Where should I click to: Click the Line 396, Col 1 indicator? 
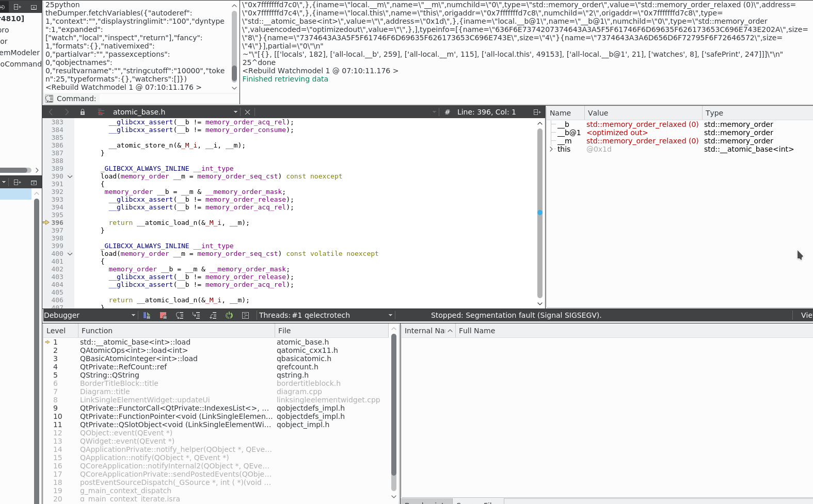pos(486,112)
